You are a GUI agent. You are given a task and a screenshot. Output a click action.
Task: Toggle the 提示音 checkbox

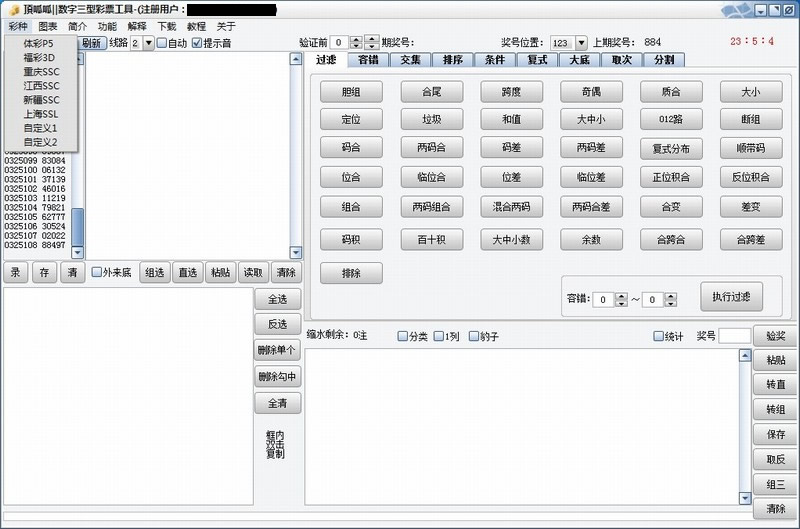(197, 44)
